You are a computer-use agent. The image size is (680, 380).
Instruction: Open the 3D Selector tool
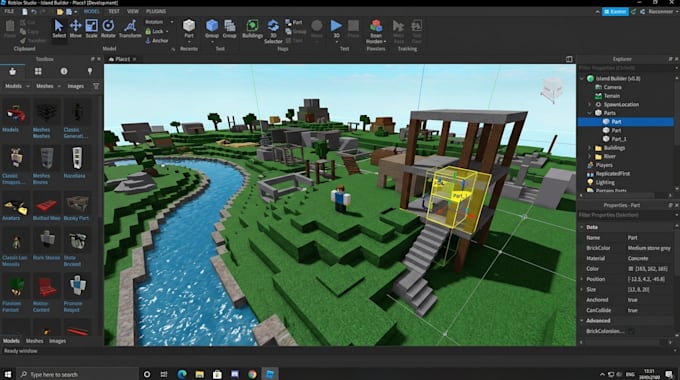point(273,31)
